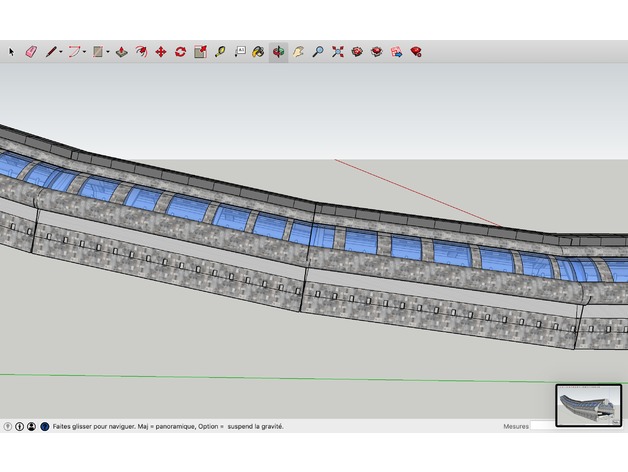Image resolution: width=628 pixels, height=472 pixels.
Task: Click the geolocation status icon
Action: (8, 426)
